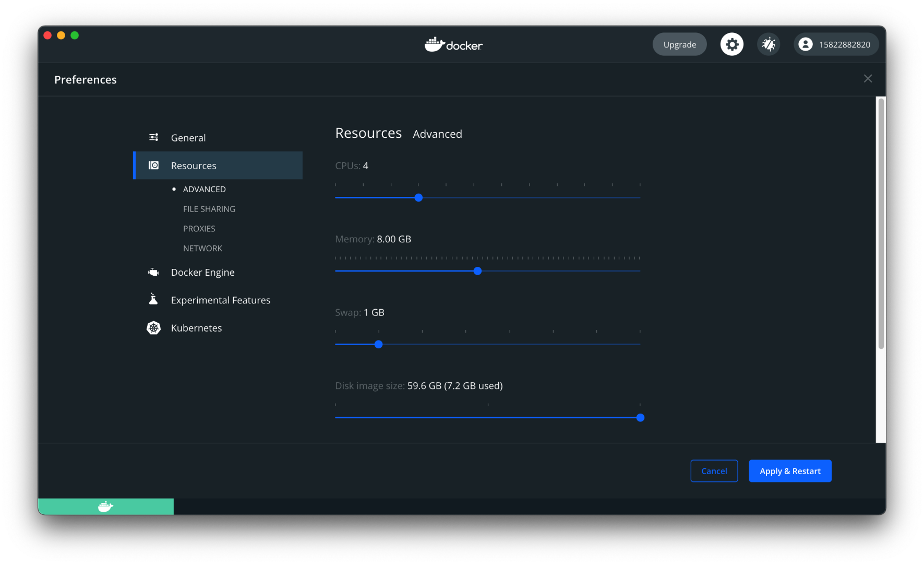Click the 'Disk image size: 59.6 GB' label
924x565 pixels.
tap(419, 386)
